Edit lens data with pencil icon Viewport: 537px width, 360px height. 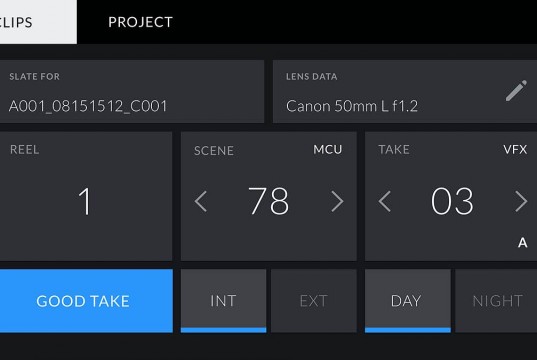516,91
